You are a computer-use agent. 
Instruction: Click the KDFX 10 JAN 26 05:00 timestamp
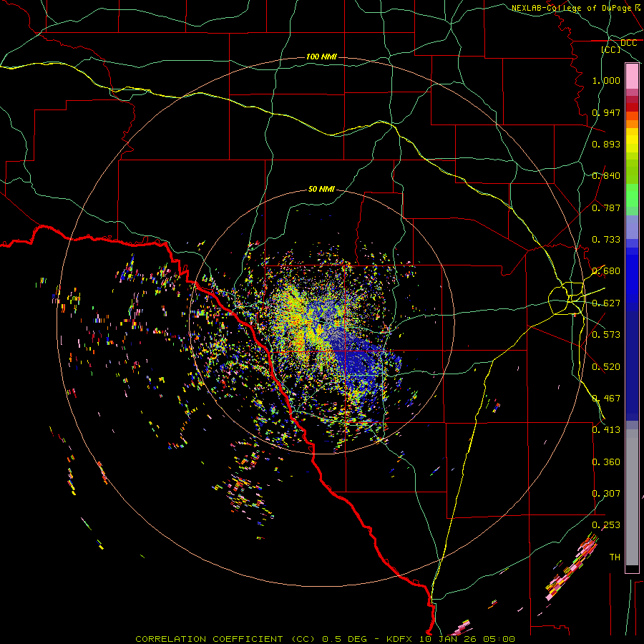pyautogui.click(x=451, y=639)
